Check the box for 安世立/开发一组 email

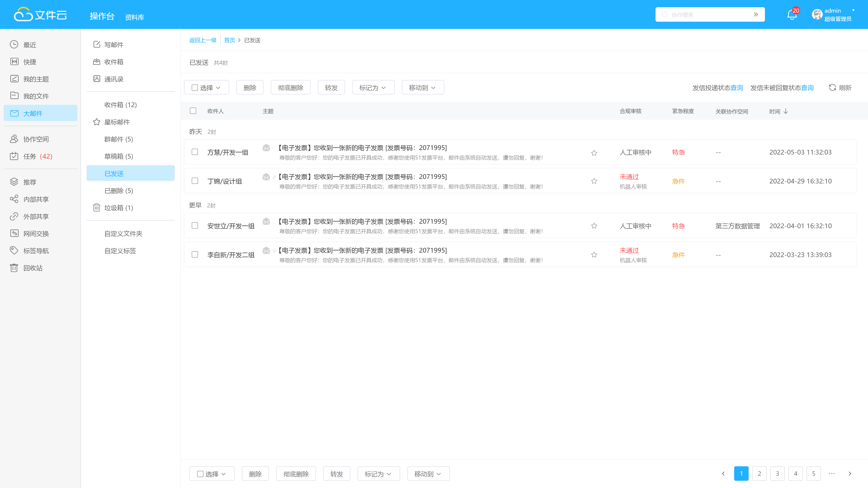point(195,226)
